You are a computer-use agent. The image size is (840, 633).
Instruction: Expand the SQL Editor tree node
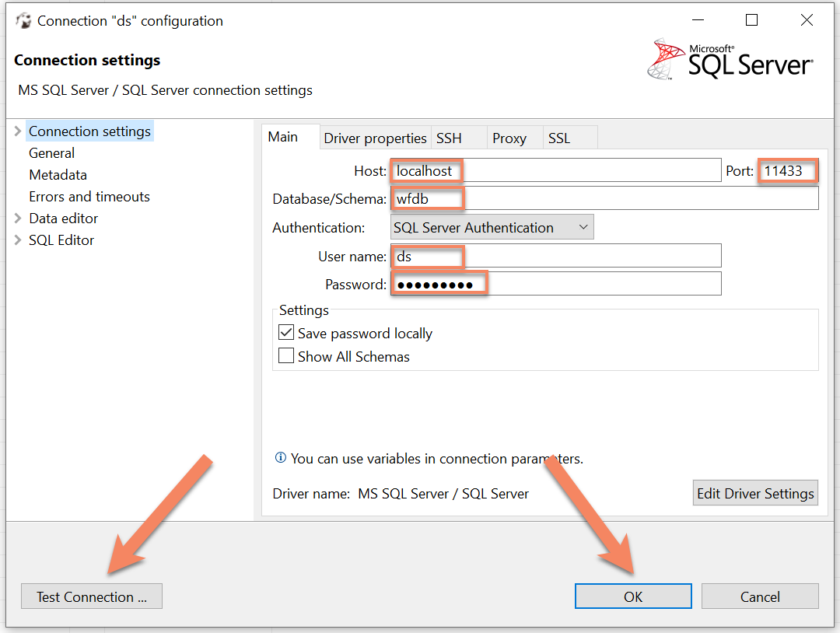tap(18, 240)
